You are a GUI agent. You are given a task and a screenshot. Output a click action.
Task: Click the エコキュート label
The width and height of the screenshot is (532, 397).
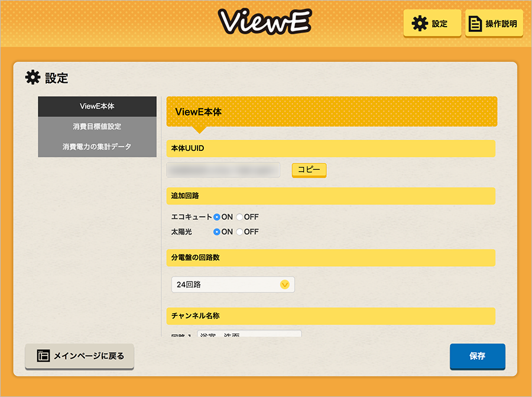192,217
